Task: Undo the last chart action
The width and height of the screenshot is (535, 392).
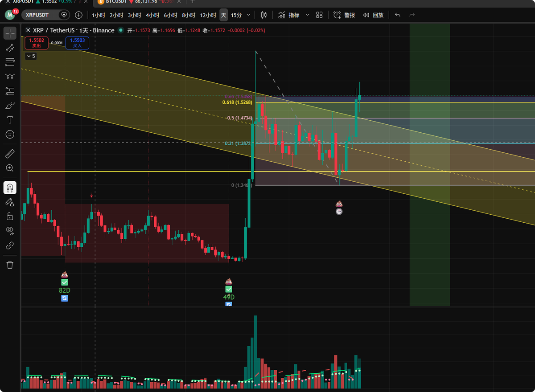Action: (398, 15)
